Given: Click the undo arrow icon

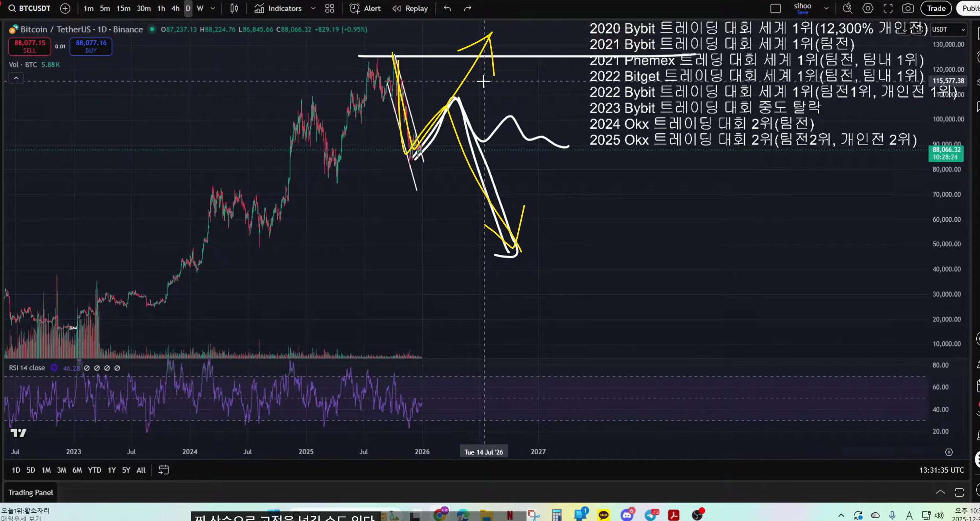Looking at the screenshot, I should coord(448,8).
